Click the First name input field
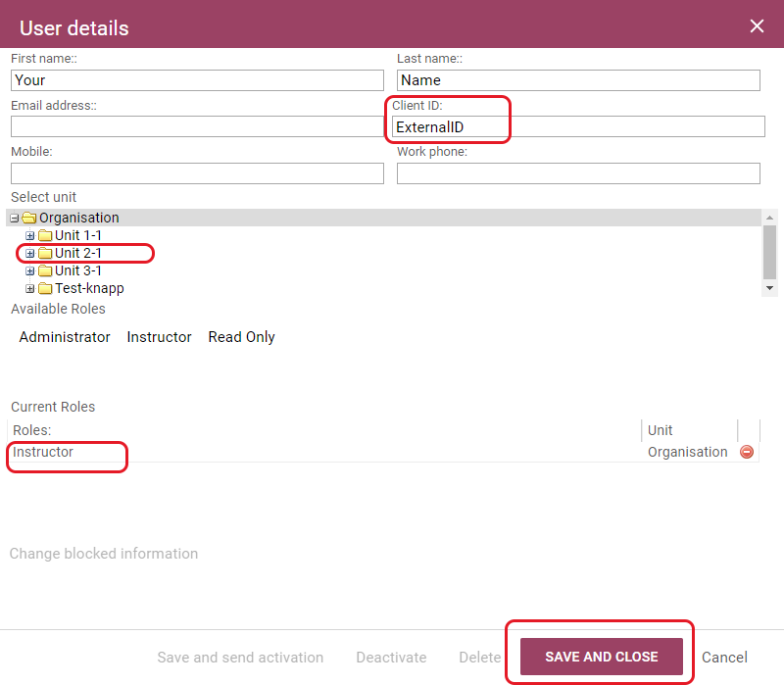The height and width of the screenshot is (685, 784). click(197, 80)
